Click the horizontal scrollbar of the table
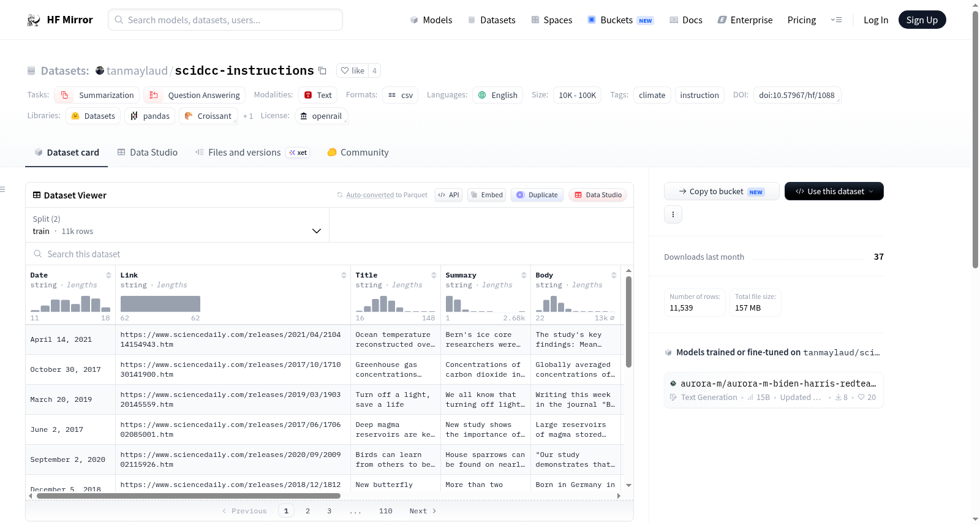The image size is (980, 525). coord(189,496)
